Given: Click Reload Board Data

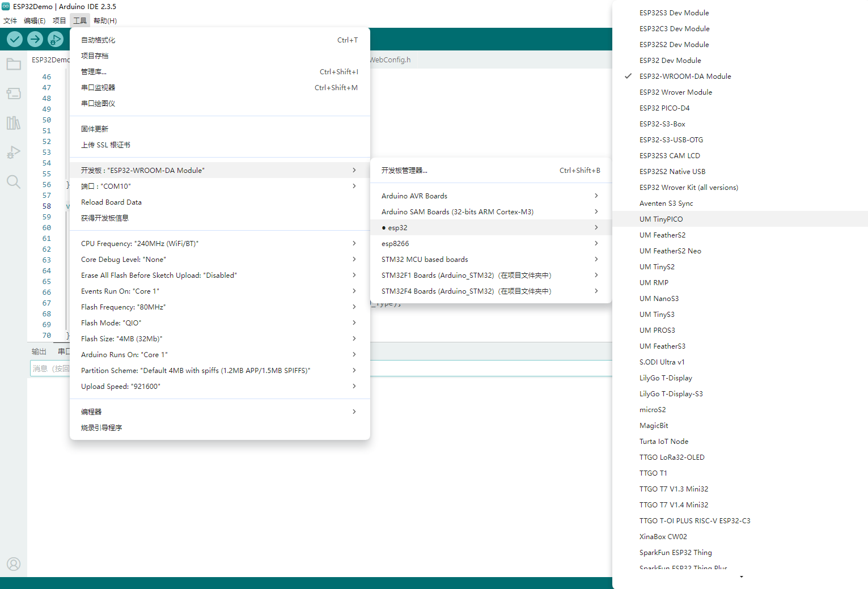Looking at the screenshot, I should point(220,202).
